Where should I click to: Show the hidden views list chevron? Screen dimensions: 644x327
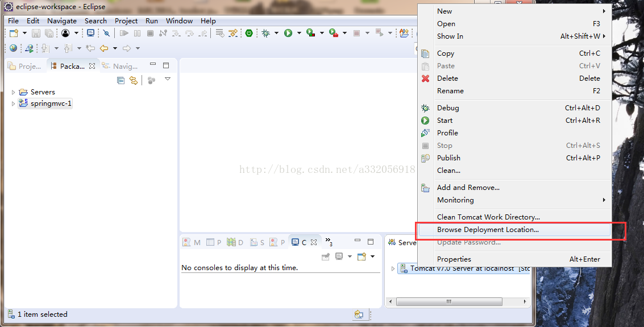pyautogui.click(x=329, y=241)
